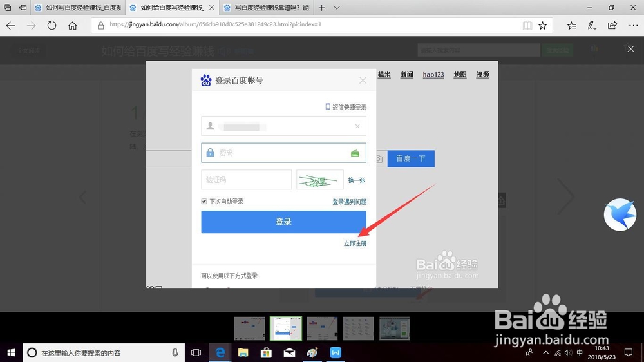Open Task View on taskbar
This screenshot has width=644, height=362.
(x=196, y=352)
